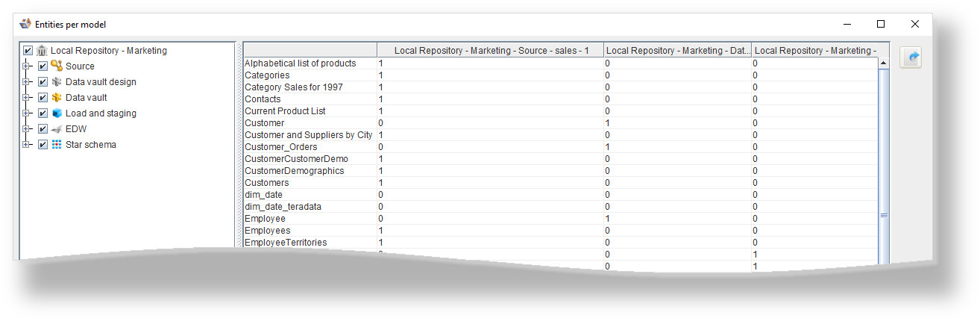Expand the Star schema tree node

pyautogui.click(x=26, y=145)
